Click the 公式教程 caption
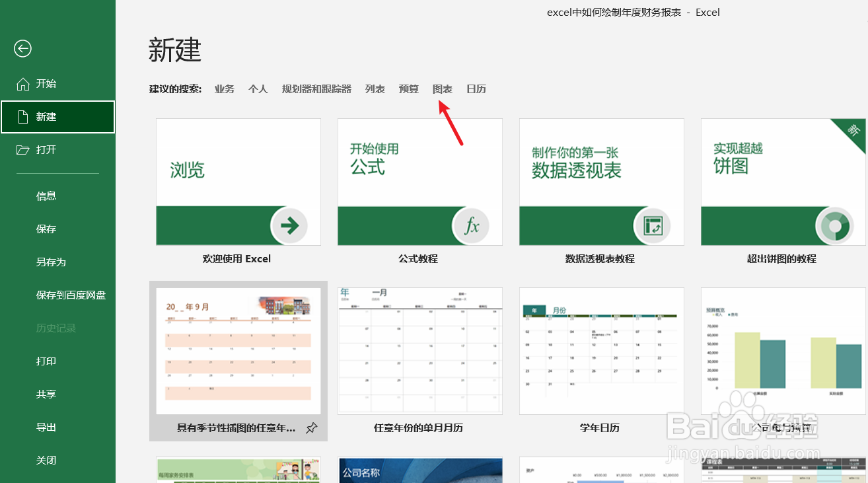The width and height of the screenshot is (868, 483). coord(418,259)
